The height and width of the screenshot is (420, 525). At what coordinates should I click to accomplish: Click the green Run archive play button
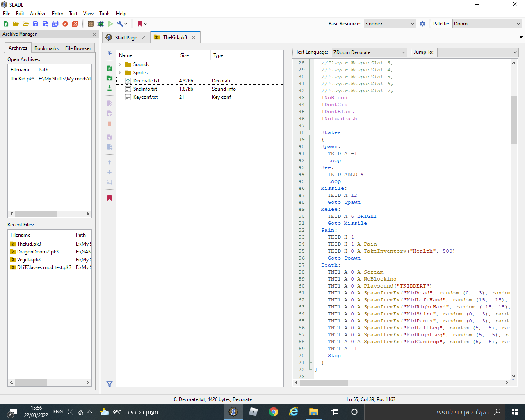point(110,24)
